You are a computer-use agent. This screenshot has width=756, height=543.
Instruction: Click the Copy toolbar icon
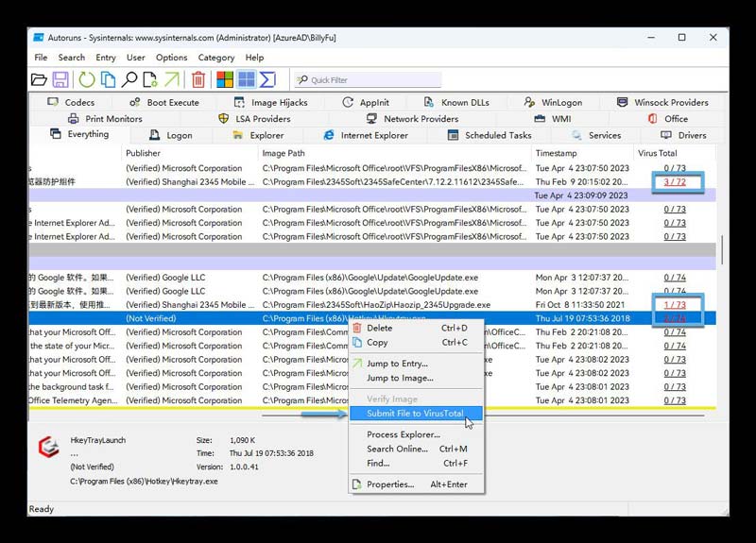click(x=108, y=79)
